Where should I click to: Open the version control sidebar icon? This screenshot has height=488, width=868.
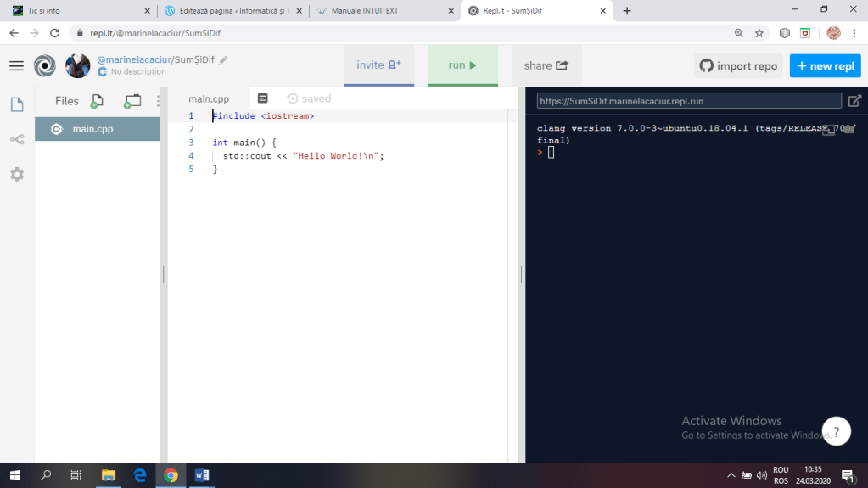(x=17, y=139)
